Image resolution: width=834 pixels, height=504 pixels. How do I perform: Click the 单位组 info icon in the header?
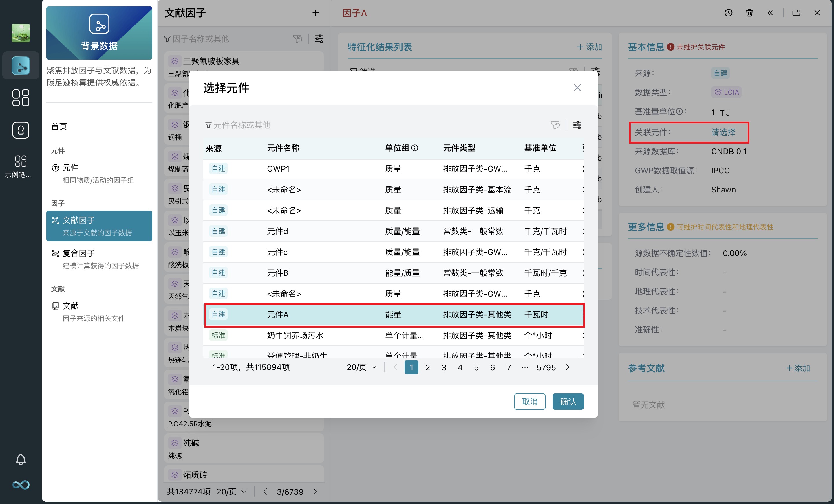tap(415, 148)
